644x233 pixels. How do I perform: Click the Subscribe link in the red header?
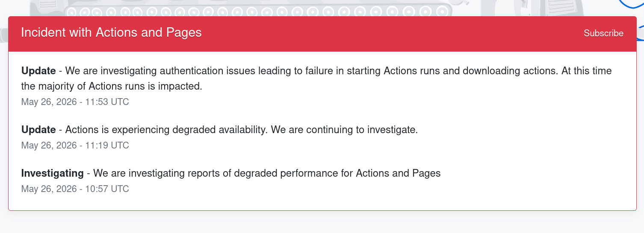click(603, 33)
